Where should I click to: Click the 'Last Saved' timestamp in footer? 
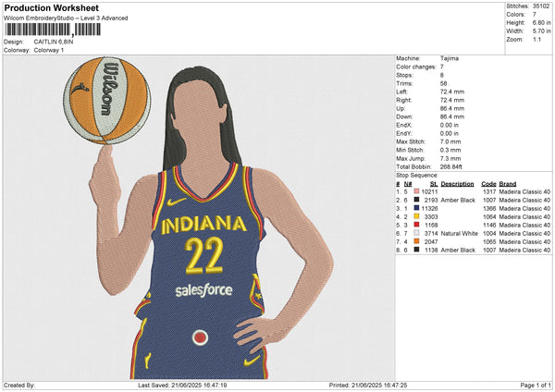[182, 385]
